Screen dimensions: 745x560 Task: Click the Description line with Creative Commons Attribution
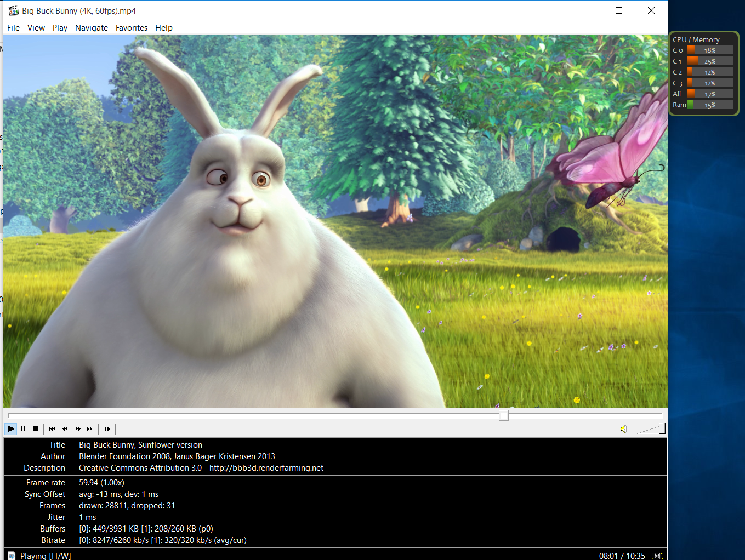(201, 468)
